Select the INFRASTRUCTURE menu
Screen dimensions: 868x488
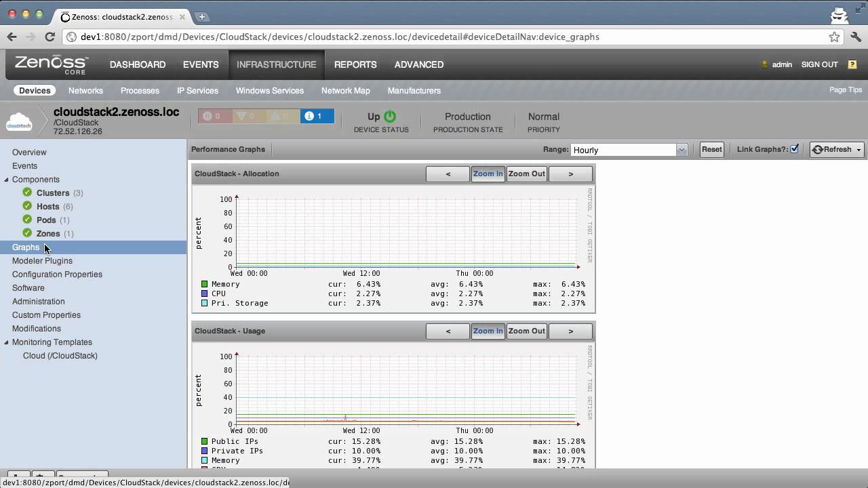click(277, 64)
